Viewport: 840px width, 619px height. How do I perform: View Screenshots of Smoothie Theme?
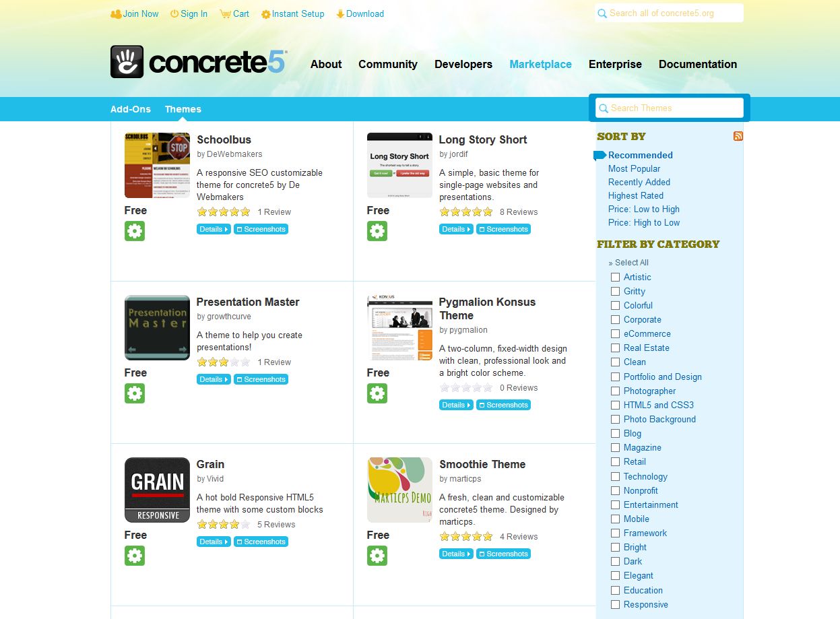coord(503,554)
